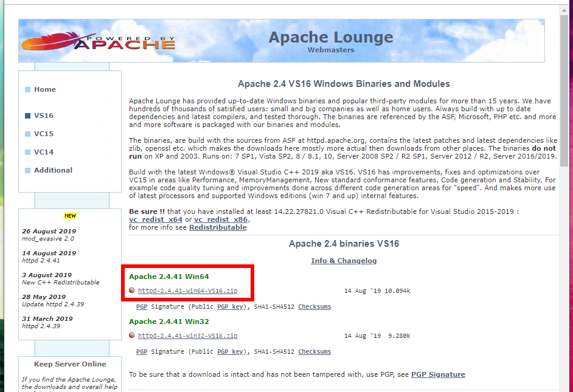The height and width of the screenshot is (392, 573).
Task: Open the 26 August 2019 mod_evasive 2.0 news item
Action: point(49,235)
